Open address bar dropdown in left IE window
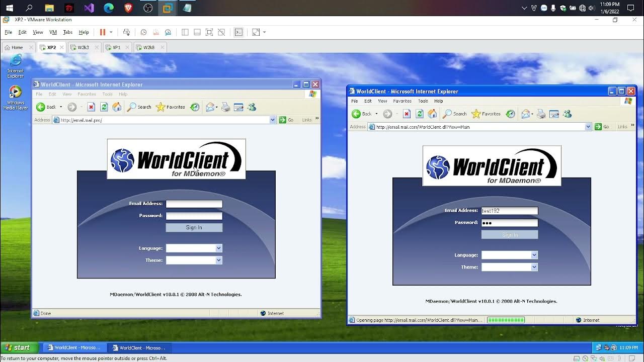The height and width of the screenshot is (362, 644). 273,120
